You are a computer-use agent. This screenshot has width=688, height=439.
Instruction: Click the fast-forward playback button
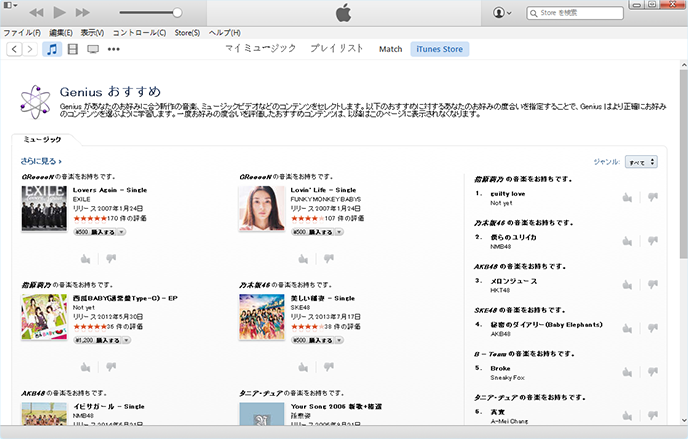click(x=82, y=12)
